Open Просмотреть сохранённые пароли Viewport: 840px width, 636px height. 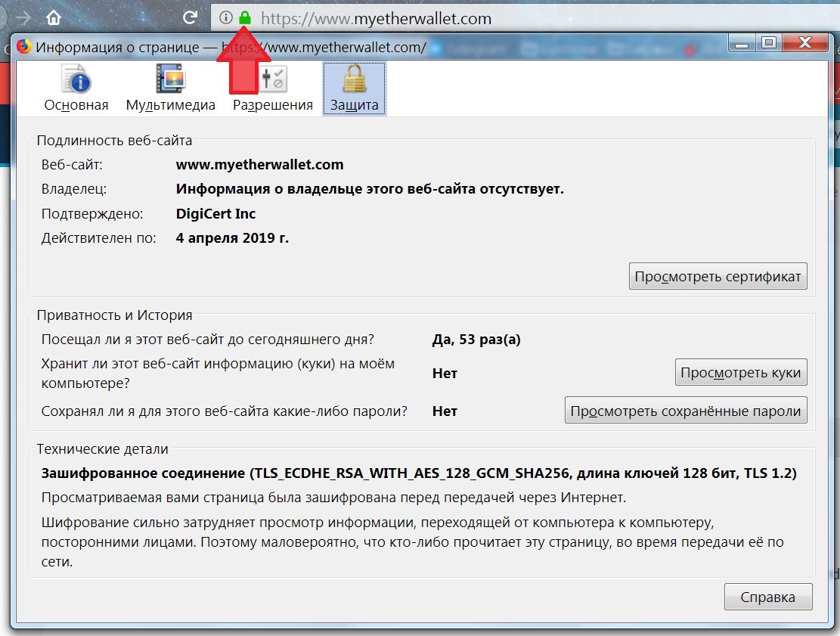pyautogui.click(x=686, y=411)
